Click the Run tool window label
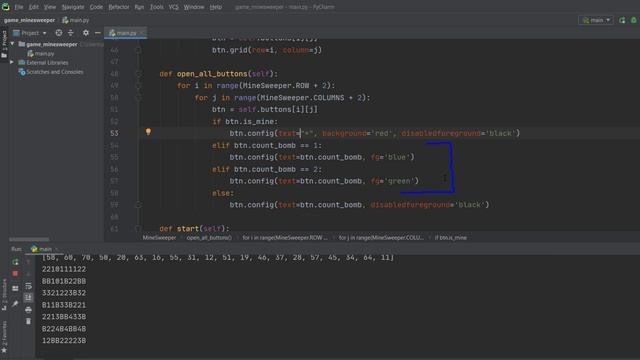 coord(16,249)
